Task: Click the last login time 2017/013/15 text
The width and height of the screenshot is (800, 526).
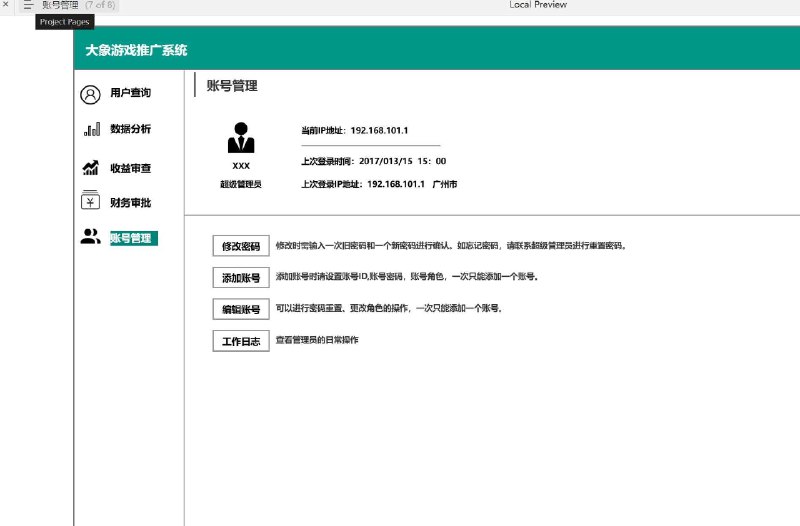Action: 403,161
